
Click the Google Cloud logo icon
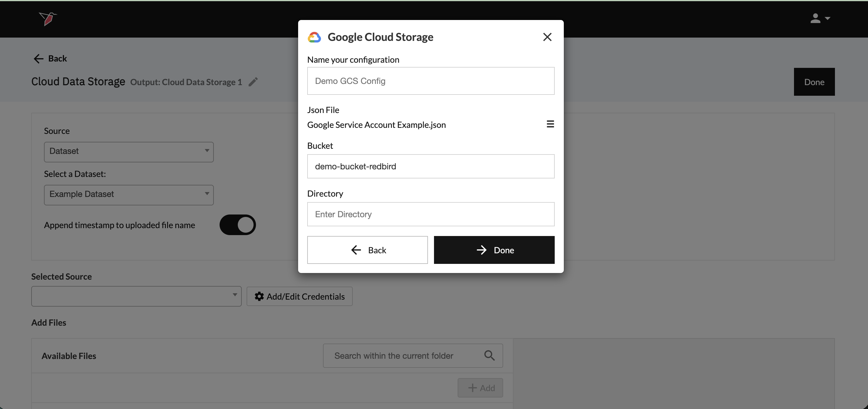pos(314,37)
